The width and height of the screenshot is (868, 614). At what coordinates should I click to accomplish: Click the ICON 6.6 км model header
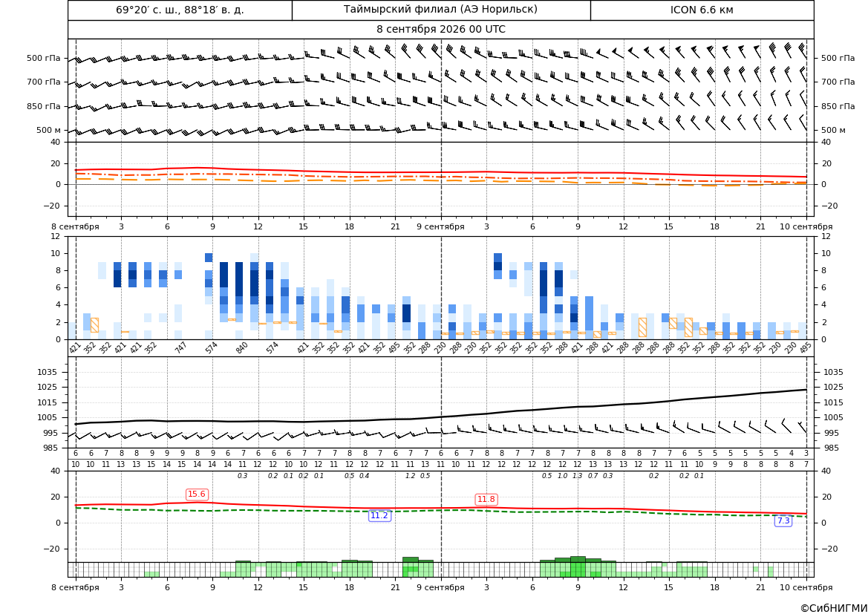pos(702,10)
